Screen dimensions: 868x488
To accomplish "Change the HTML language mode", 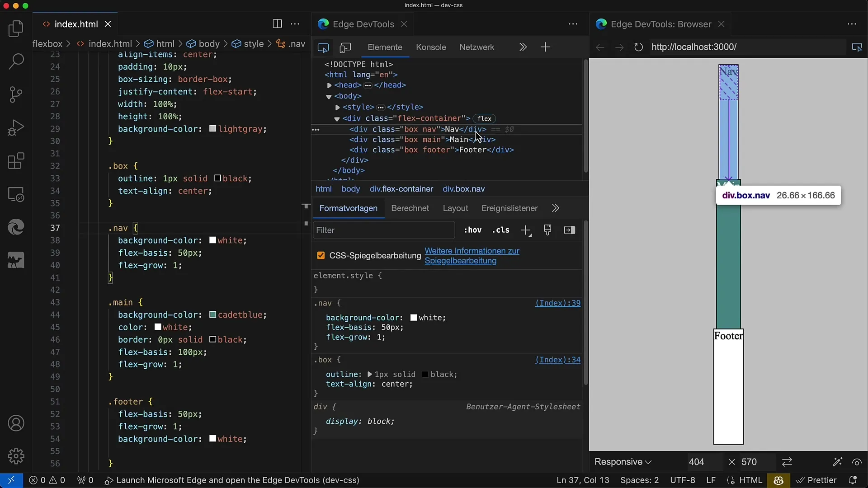I will 751,480.
